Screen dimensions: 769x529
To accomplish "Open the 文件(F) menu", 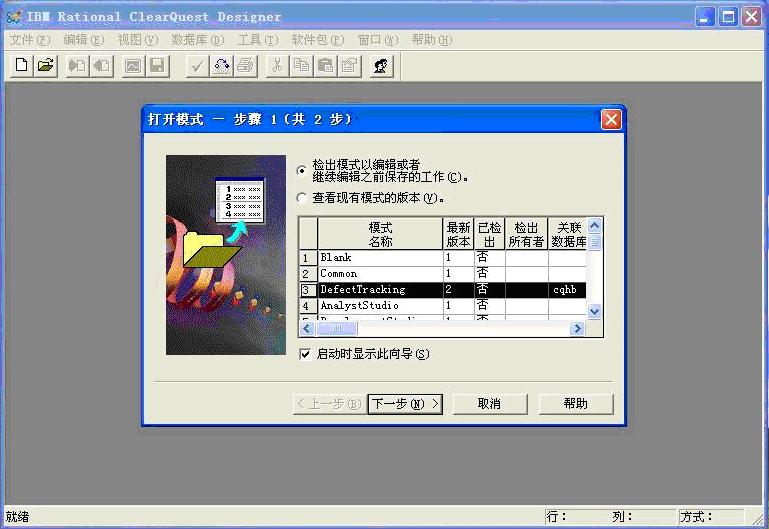I will point(30,40).
